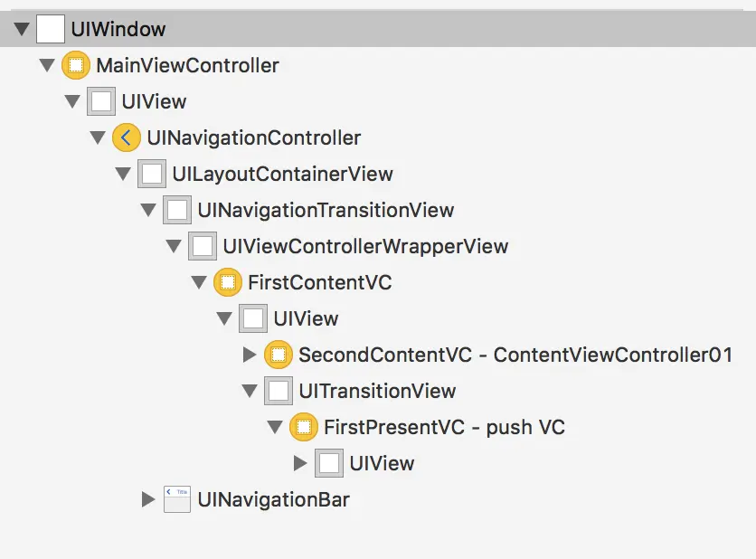The width and height of the screenshot is (756, 559).
Task: Select the MainViewController label
Action: click(x=187, y=66)
